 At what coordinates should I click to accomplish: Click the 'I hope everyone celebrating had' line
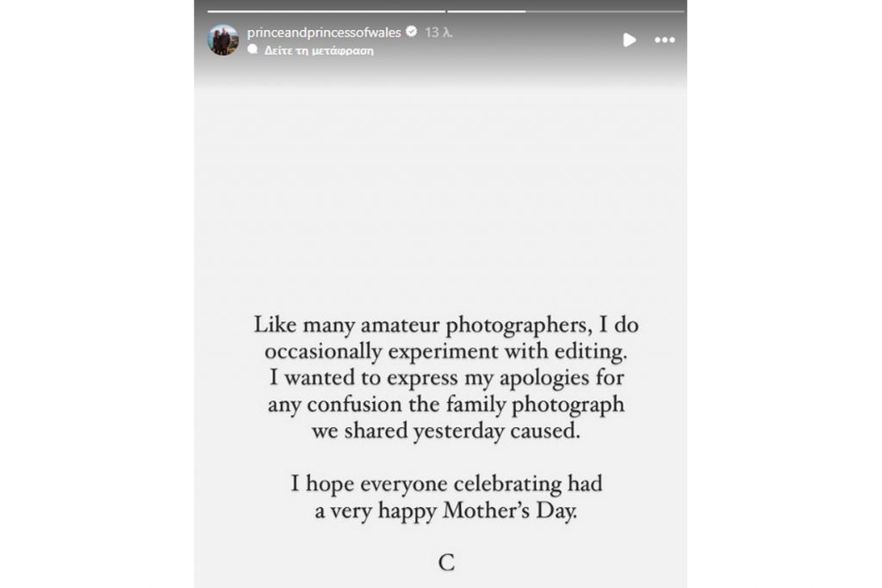(x=445, y=484)
